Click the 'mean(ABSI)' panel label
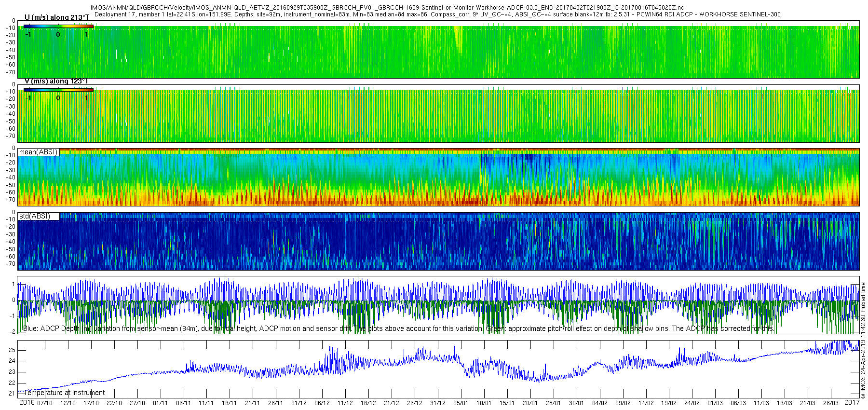The width and height of the screenshot is (868, 410). pyautogui.click(x=38, y=152)
